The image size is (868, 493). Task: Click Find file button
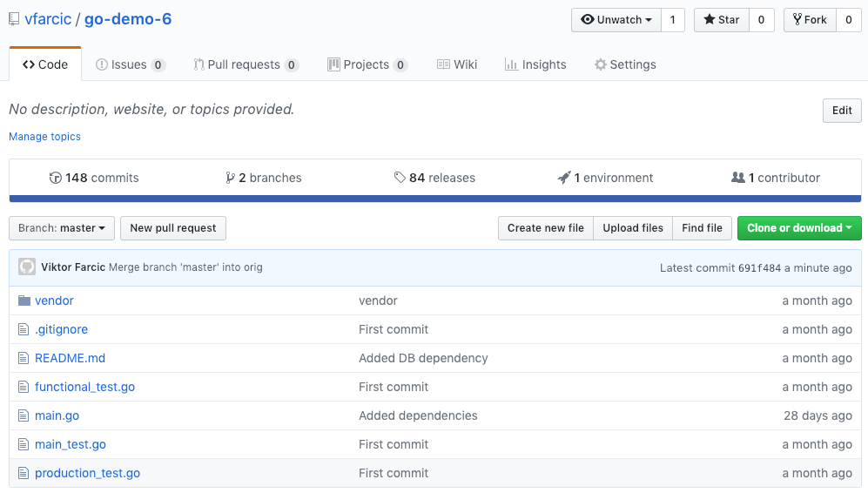(702, 228)
